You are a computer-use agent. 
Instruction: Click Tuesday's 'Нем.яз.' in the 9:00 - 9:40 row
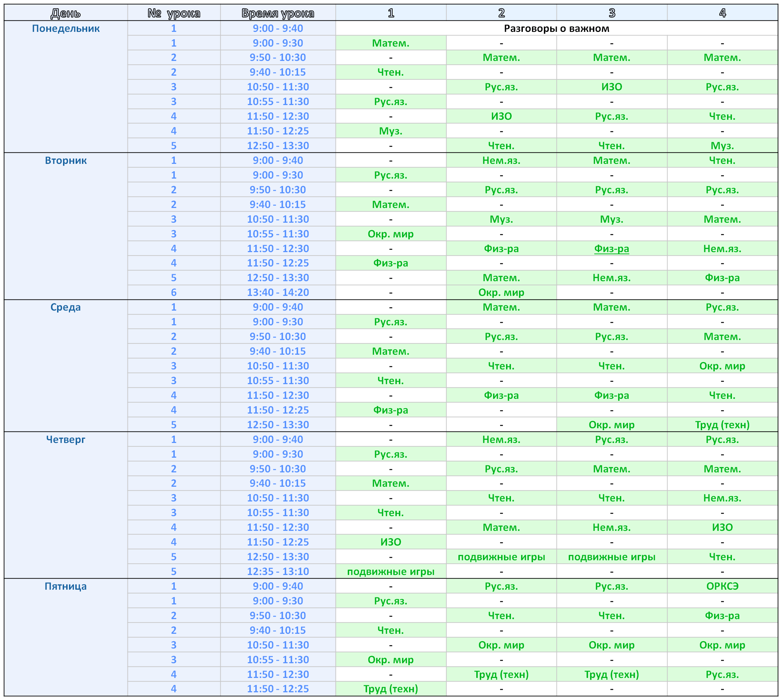point(501,160)
